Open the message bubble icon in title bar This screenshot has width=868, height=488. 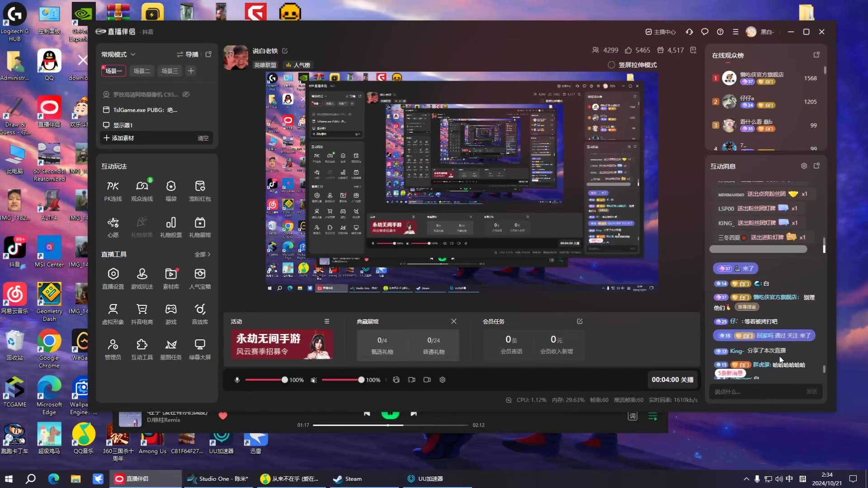[x=705, y=32]
